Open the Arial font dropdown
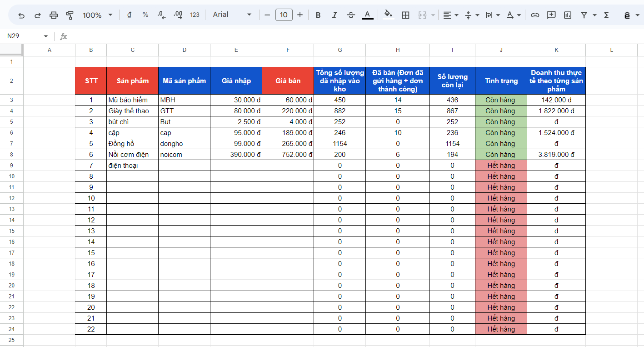 pos(232,15)
